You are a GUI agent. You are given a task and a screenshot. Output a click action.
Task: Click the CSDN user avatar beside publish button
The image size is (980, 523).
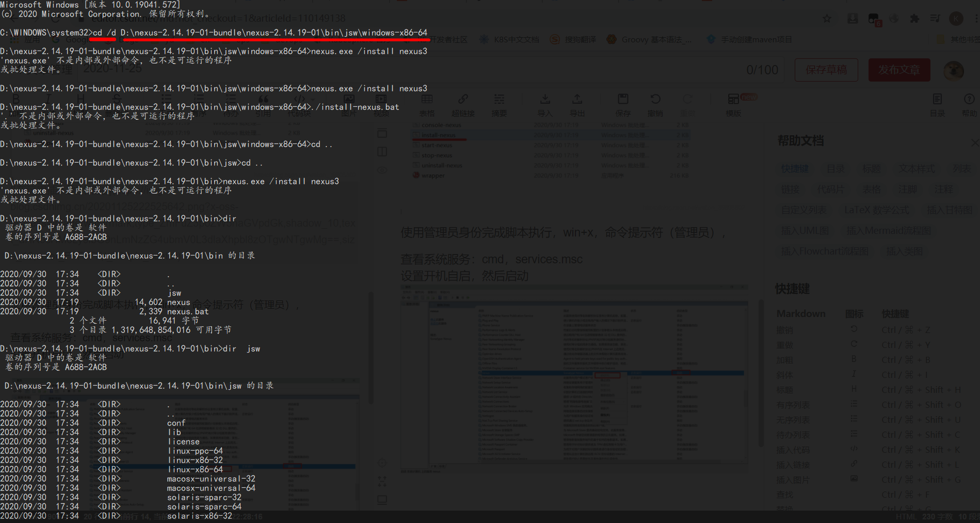tap(954, 70)
